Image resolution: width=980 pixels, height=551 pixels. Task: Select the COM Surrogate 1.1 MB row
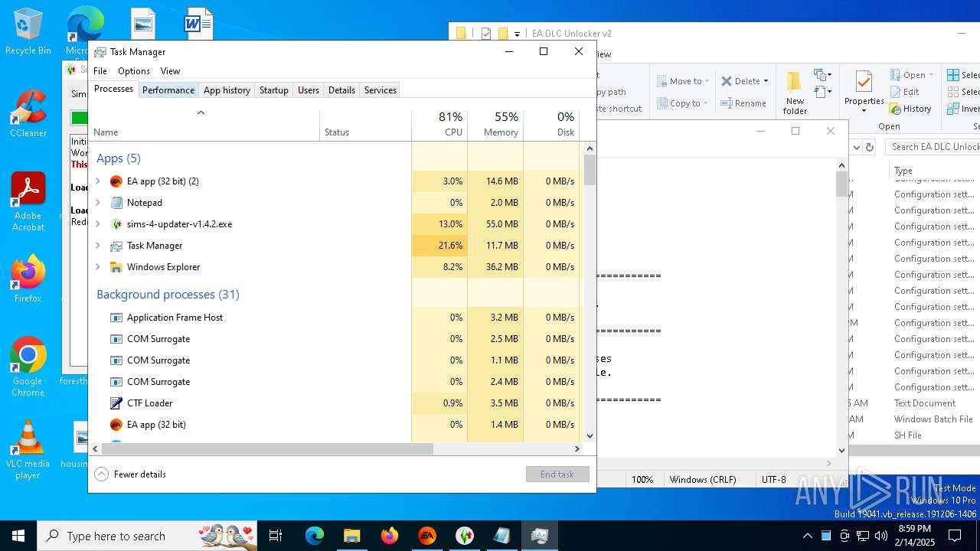[x=334, y=360]
